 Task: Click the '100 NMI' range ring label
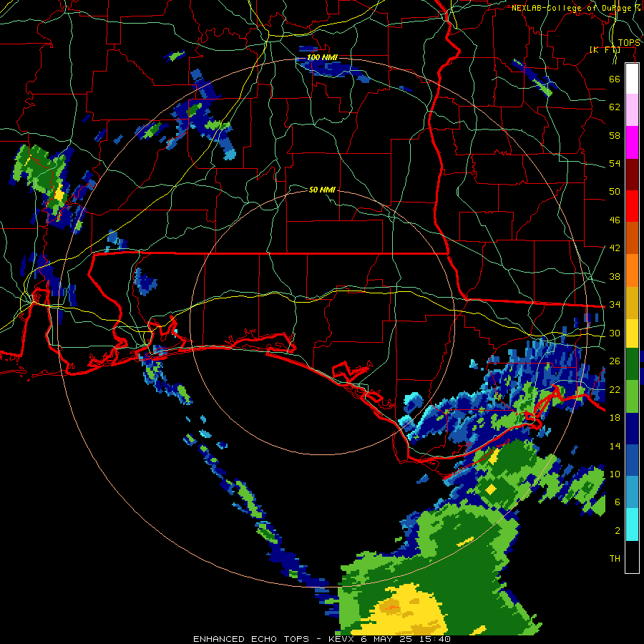coord(322,57)
